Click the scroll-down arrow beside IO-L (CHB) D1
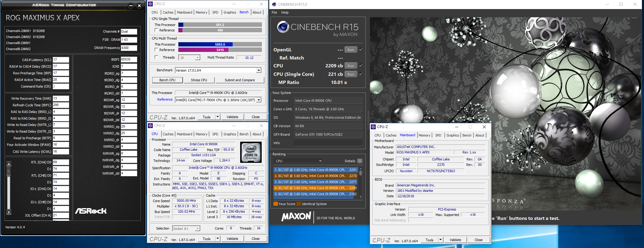 tap(9, 212)
